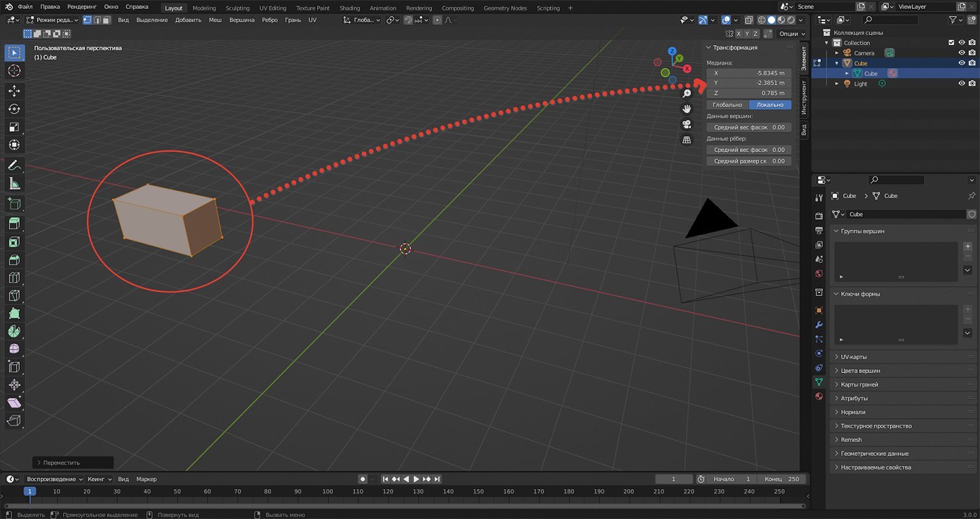Select the Smooth vertices tool
Image resolution: width=980 pixels, height=519 pixels.
pos(14,349)
